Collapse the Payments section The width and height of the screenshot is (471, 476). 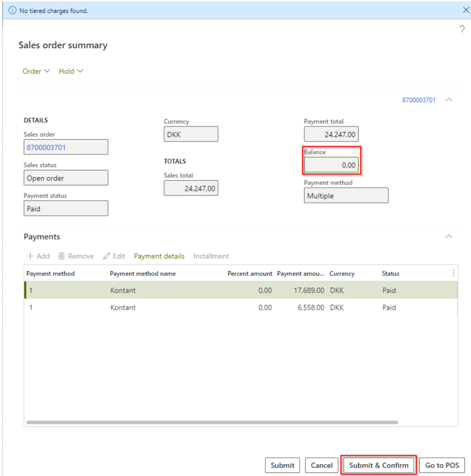coord(449,237)
